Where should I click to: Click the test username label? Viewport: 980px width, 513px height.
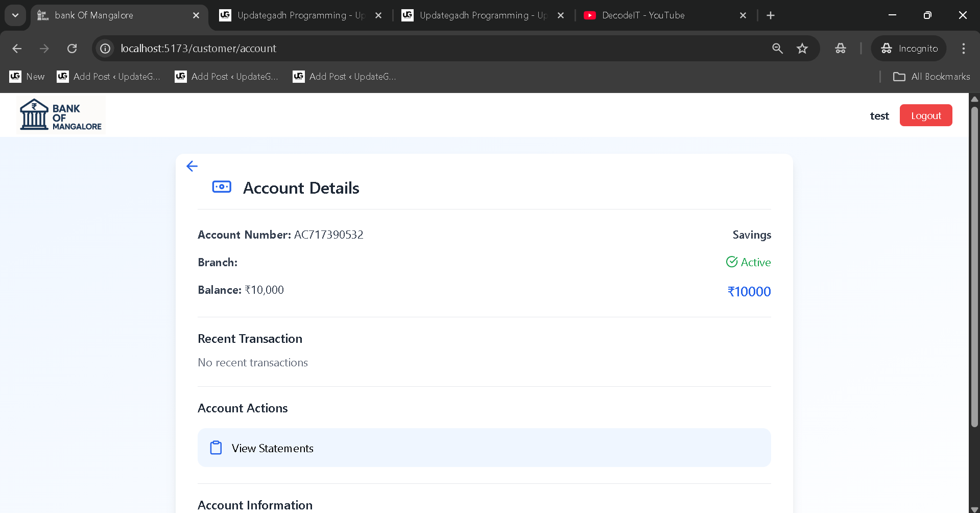coord(879,115)
